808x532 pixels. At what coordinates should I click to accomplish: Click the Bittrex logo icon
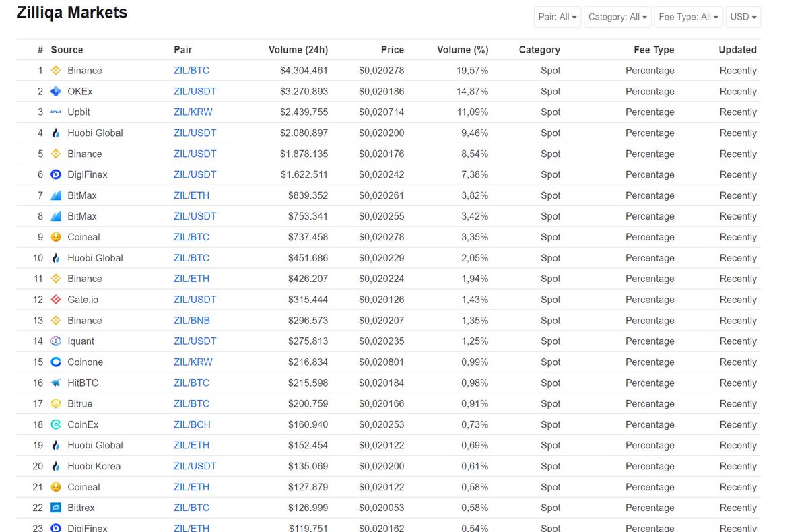pyautogui.click(x=56, y=509)
